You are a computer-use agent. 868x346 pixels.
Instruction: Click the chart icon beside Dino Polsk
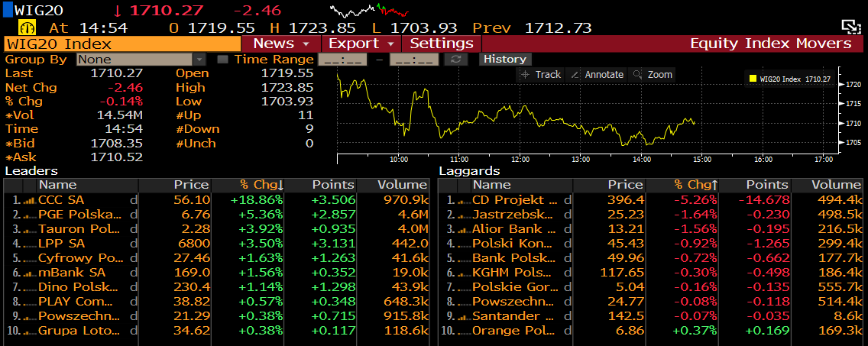click(29, 287)
